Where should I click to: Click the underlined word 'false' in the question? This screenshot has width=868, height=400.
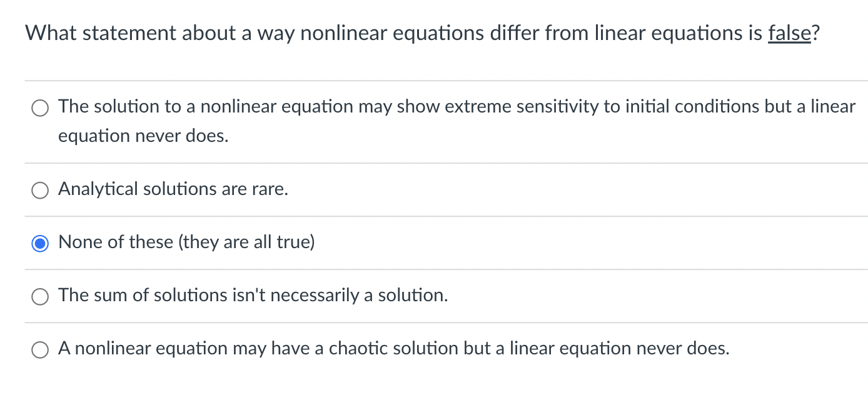click(x=789, y=33)
